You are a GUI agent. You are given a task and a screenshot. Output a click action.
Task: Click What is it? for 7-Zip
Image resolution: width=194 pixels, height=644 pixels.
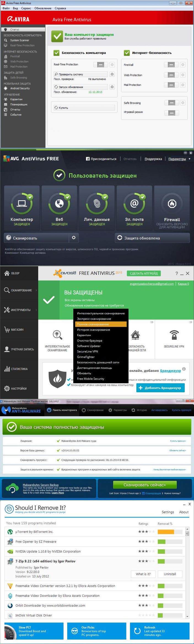pos(143,574)
